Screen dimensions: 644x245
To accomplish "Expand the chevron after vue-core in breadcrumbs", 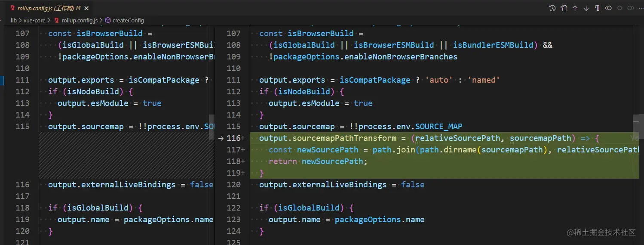I will (49, 20).
